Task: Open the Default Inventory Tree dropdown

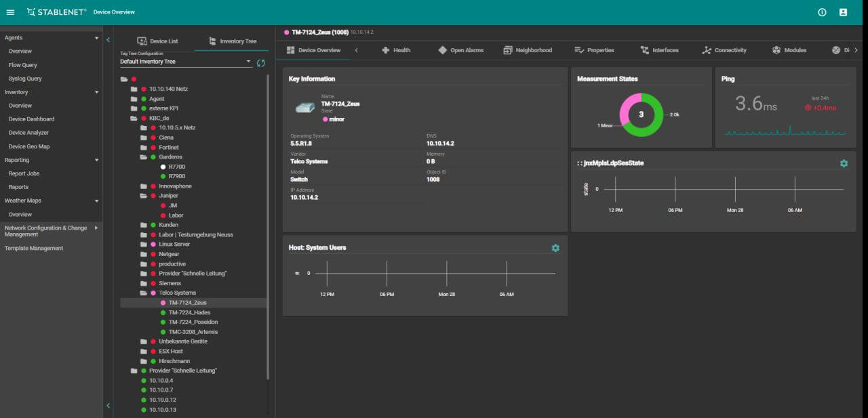Action: (x=186, y=62)
